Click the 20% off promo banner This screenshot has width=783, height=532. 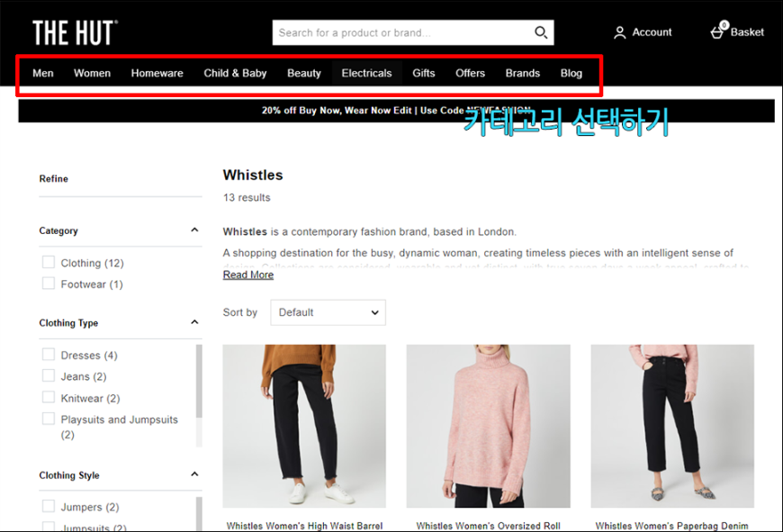click(x=397, y=111)
